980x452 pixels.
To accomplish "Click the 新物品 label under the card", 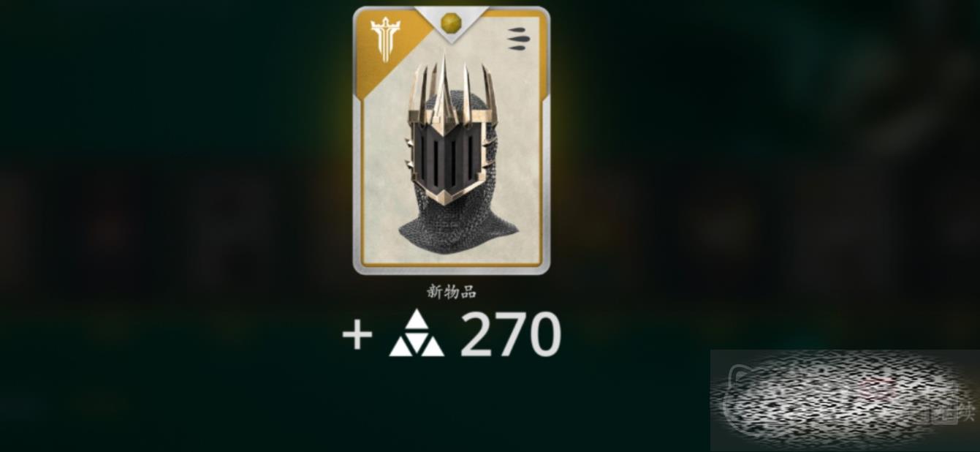I will 452,292.
